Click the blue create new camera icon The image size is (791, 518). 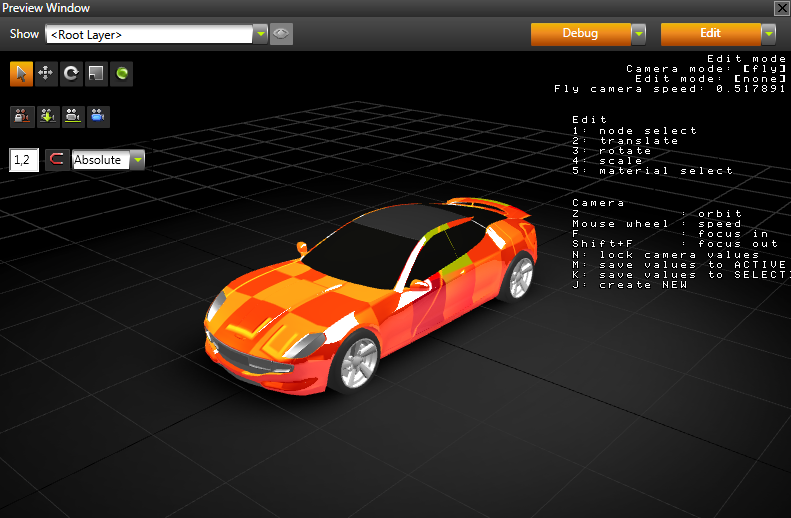[97, 116]
